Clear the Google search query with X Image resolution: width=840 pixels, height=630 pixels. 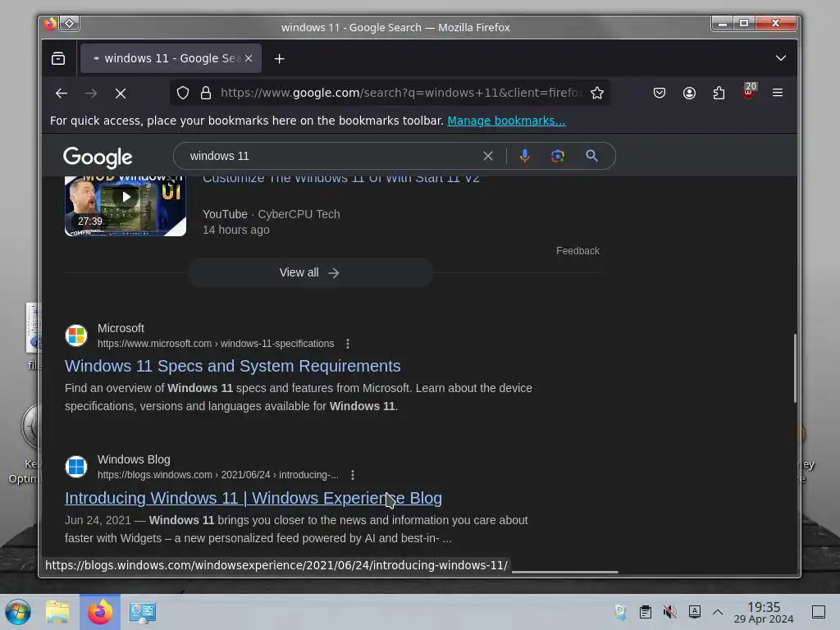[x=487, y=156]
